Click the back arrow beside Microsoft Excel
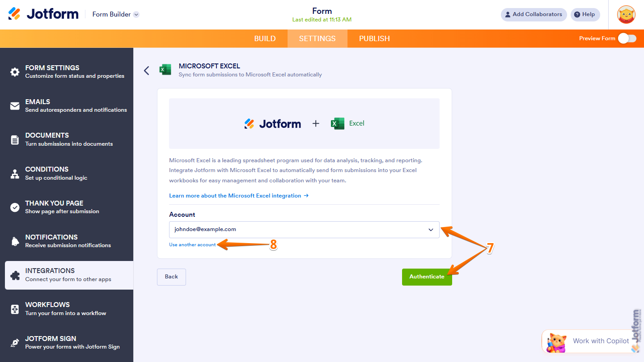This screenshot has height=362, width=644. click(146, 71)
